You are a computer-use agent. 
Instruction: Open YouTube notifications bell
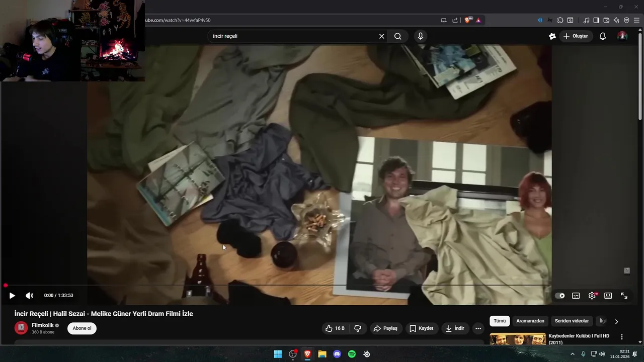click(x=603, y=36)
